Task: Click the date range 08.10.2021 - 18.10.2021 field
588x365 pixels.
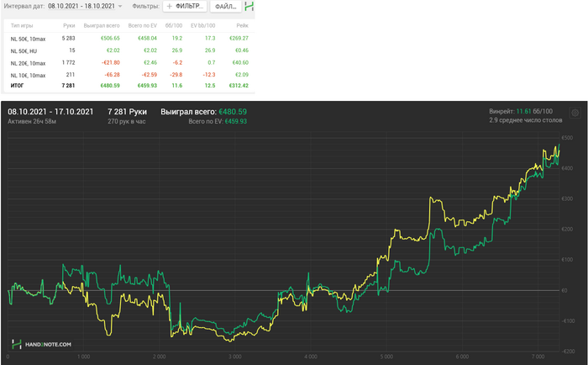Action: [x=81, y=7]
